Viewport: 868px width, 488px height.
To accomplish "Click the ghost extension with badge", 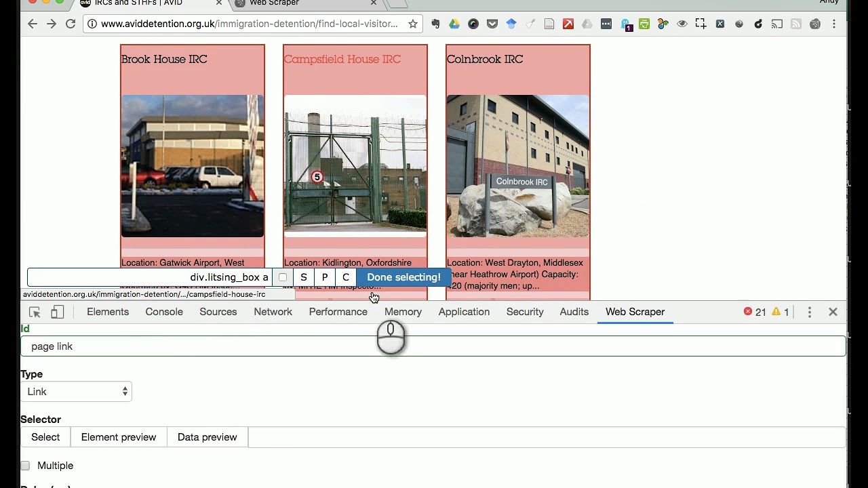I will coord(625,24).
